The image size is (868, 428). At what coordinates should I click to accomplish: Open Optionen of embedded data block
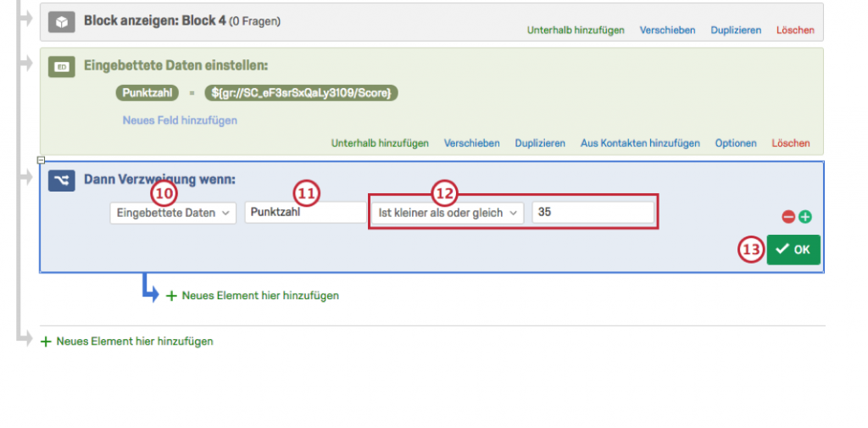click(x=736, y=143)
